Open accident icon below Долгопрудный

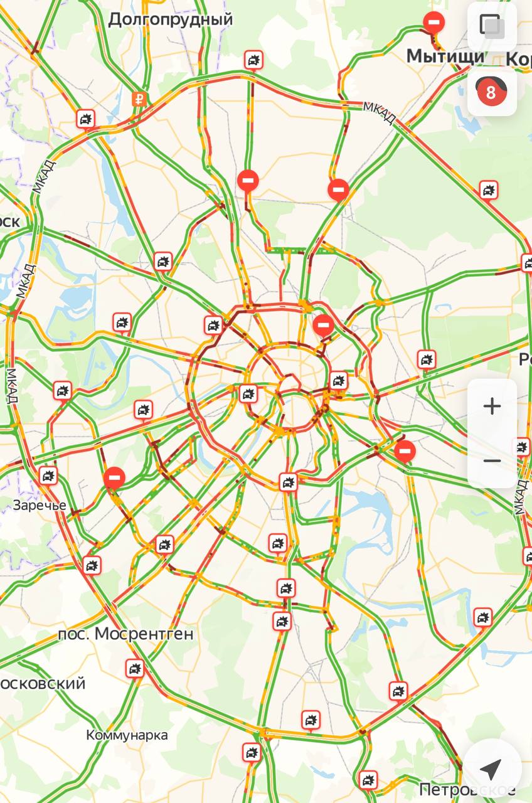[253, 60]
